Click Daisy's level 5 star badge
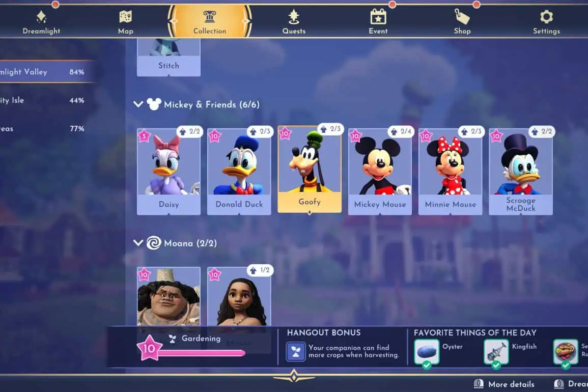 [x=144, y=136]
